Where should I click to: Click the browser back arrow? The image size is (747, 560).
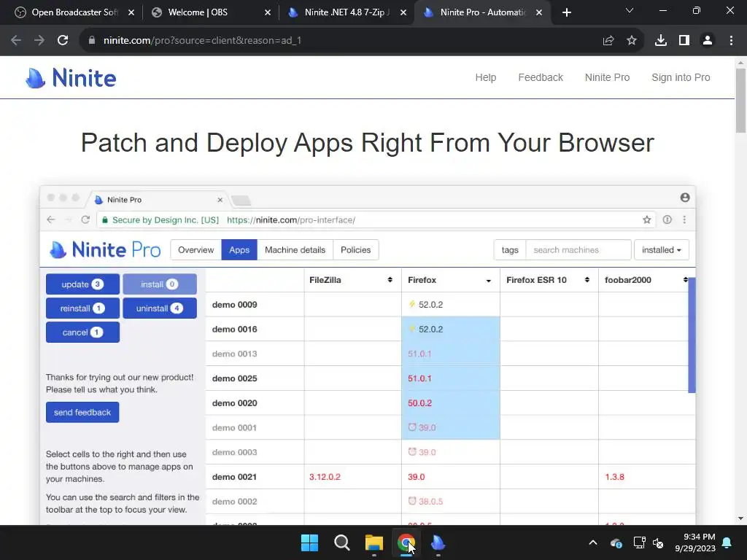[16, 41]
